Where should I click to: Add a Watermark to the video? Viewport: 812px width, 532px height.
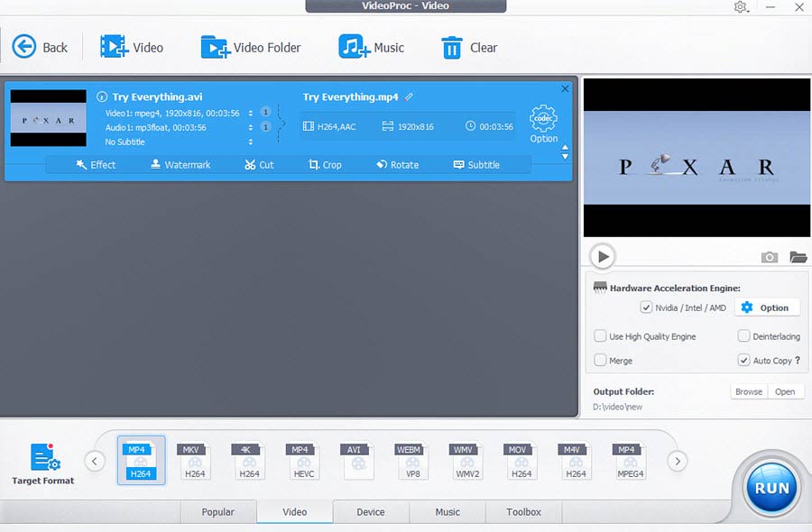pos(180,165)
